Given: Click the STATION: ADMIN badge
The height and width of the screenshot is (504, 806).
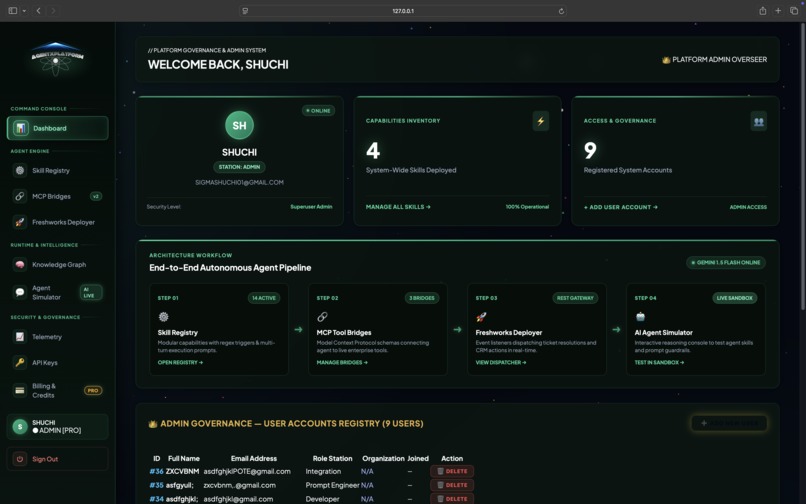Looking at the screenshot, I should click(x=239, y=167).
